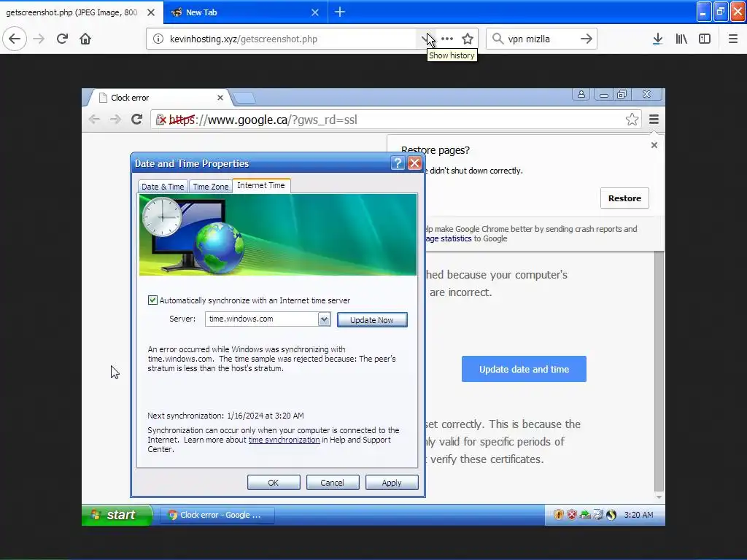Open the usage statistics link
The image size is (747, 560).
449,238
